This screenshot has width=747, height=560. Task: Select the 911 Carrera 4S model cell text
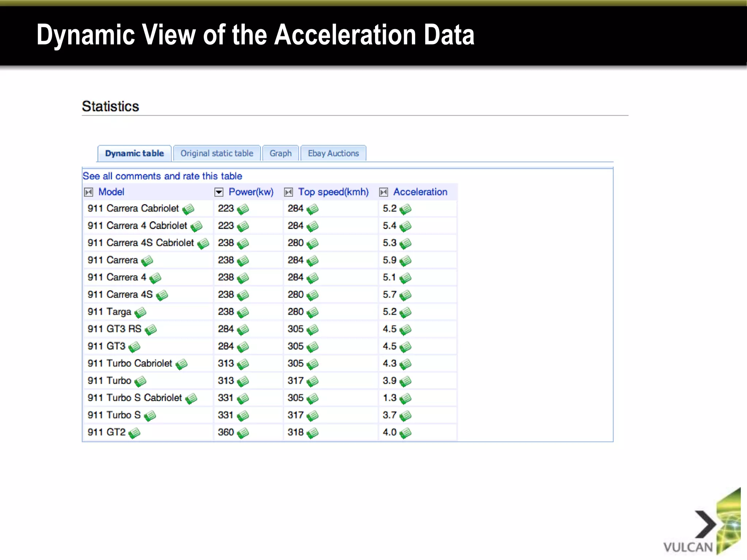point(120,294)
